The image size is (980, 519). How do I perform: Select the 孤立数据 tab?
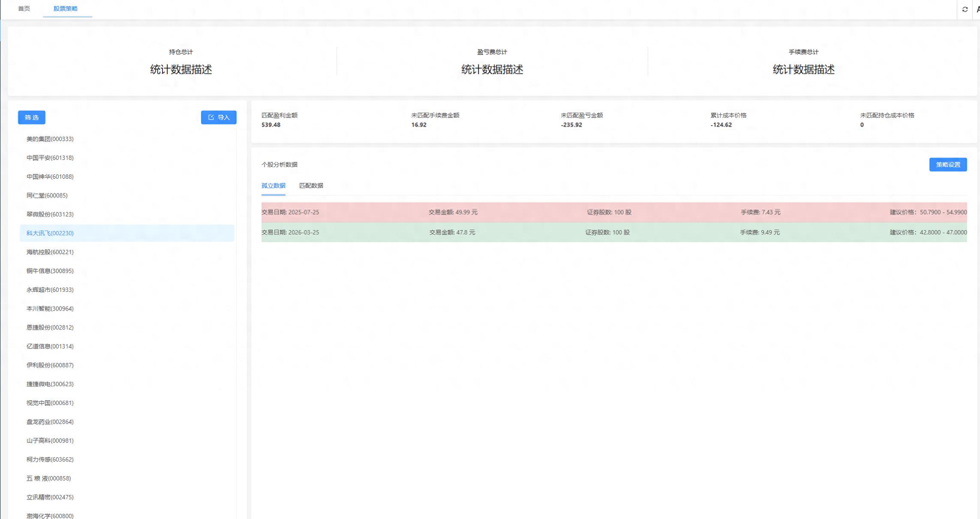[x=273, y=186]
